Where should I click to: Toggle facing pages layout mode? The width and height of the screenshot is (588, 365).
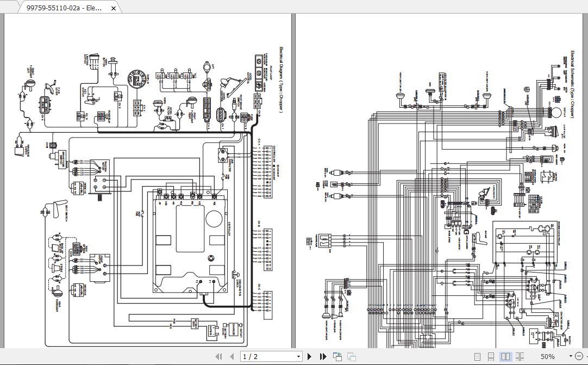point(505,356)
